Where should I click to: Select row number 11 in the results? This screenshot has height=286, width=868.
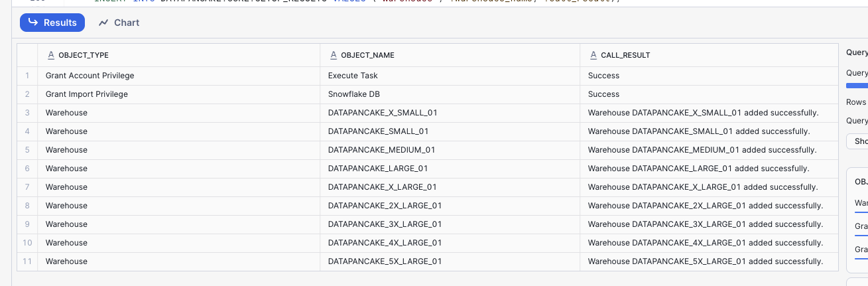click(x=27, y=261)
